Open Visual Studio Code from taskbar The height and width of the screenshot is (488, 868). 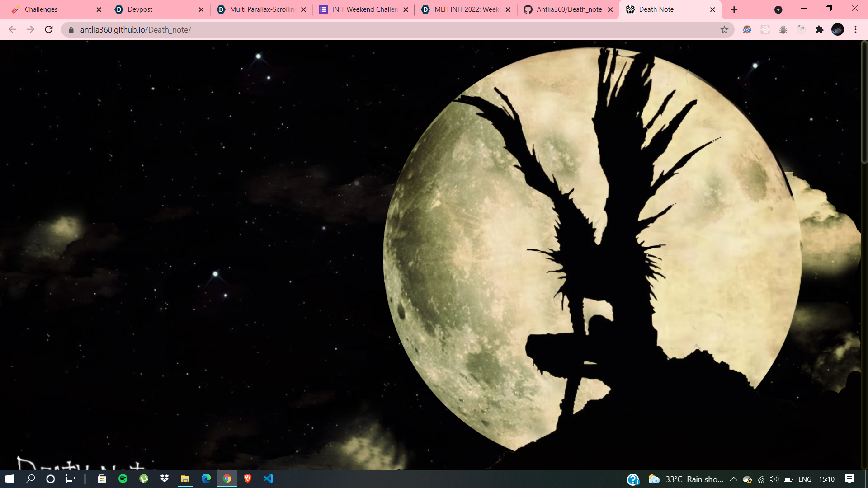[269, 479]
